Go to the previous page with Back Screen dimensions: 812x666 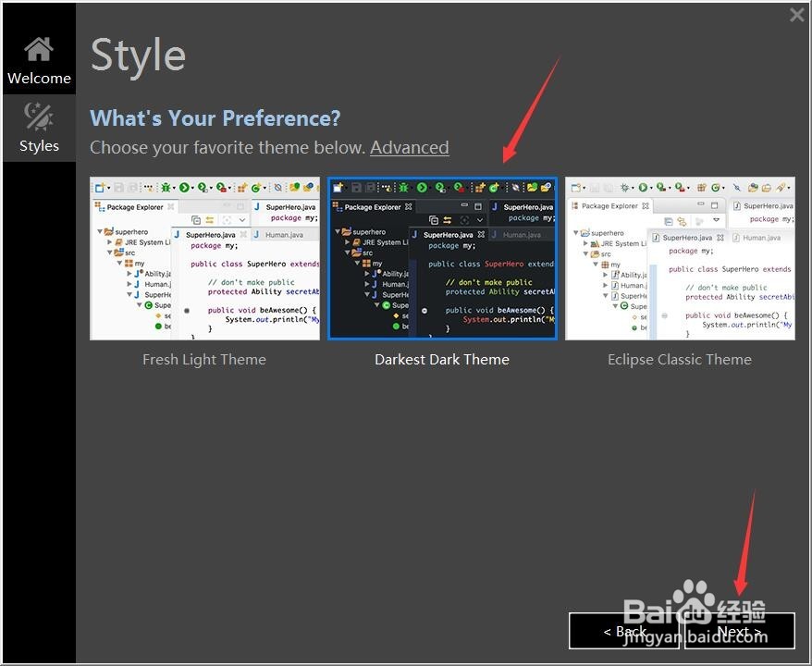624,631
